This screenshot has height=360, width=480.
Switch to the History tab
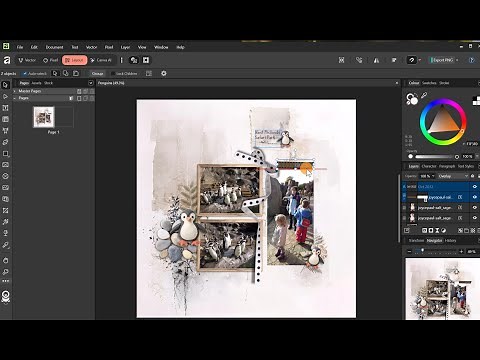450,240
